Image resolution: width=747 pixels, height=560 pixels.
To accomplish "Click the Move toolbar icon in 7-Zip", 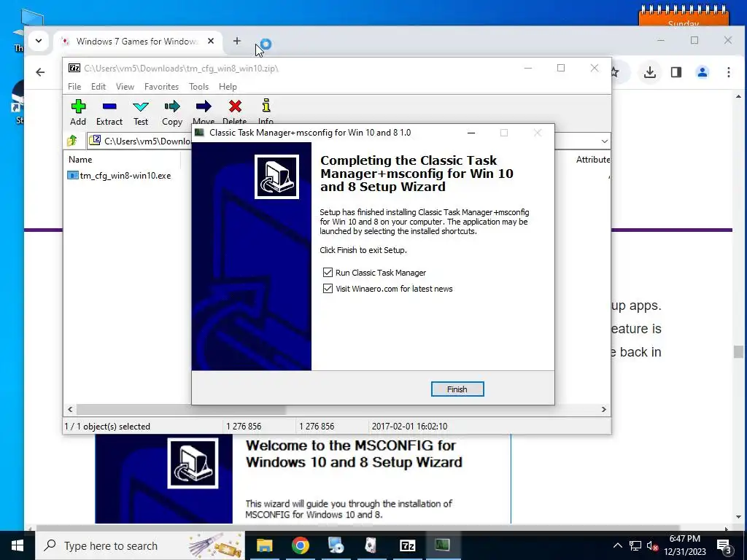I will click(x=204, y=112).
